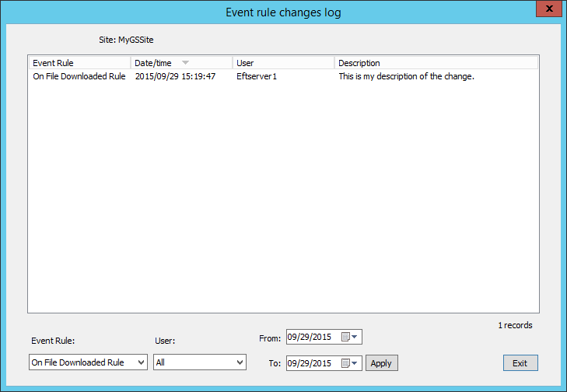The image size is (567, 392).
Task: Click into the To date text field
Action: tap(311, 363)
